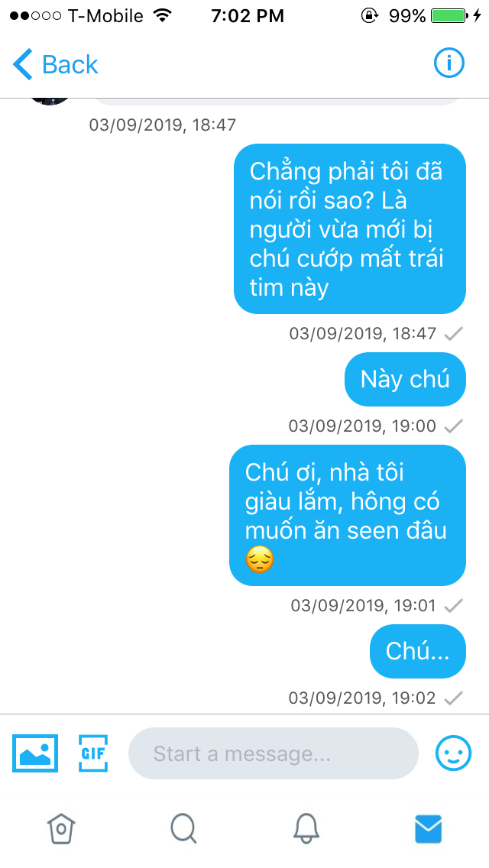Screen dimensions: 489x868
Task: Go to the Home tab icon
Action: point(61,829)
